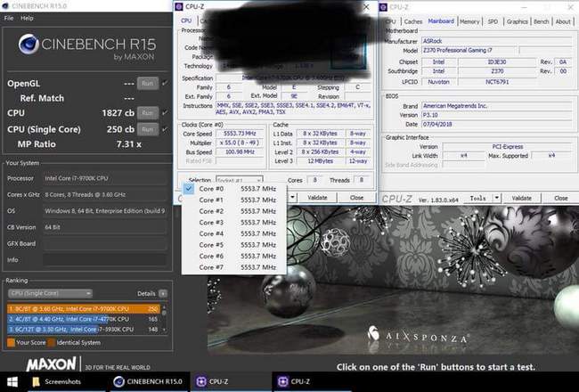
Task: Click the motherboard Model field Z370 Professional Gaming i7
Action: click(x=469, y=50)
